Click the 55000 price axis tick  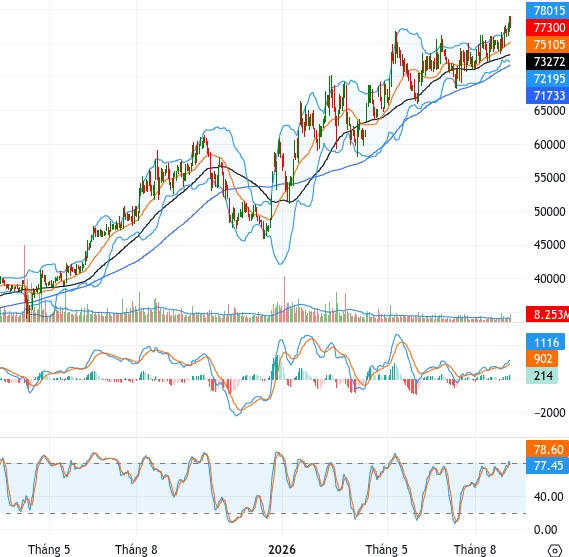tap(549, 178)
